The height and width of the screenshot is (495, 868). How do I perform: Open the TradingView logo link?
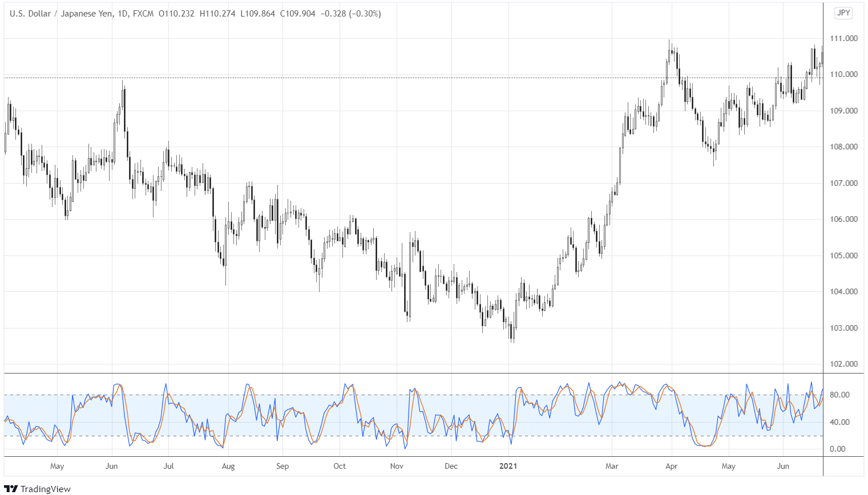(37, 489)
